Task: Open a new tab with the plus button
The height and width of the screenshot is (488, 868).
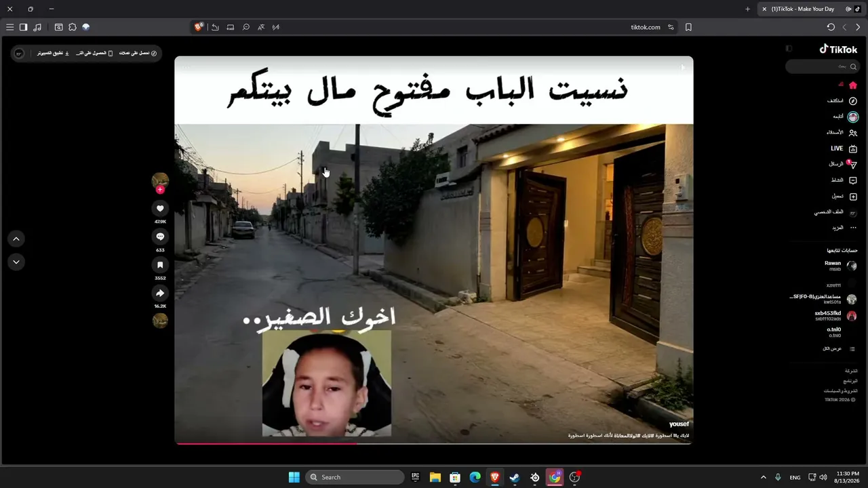Action: pos(747,9)
